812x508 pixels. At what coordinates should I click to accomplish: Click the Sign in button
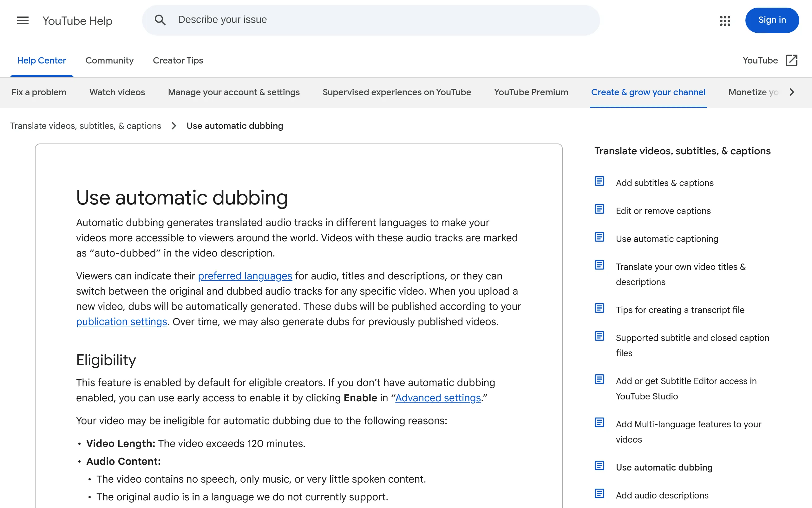pos(772,20)
